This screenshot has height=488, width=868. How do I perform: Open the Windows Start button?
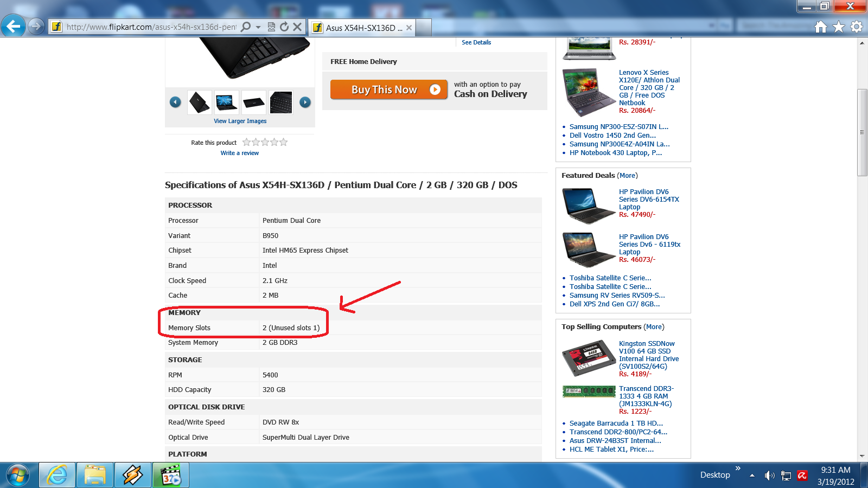[17, 476]
